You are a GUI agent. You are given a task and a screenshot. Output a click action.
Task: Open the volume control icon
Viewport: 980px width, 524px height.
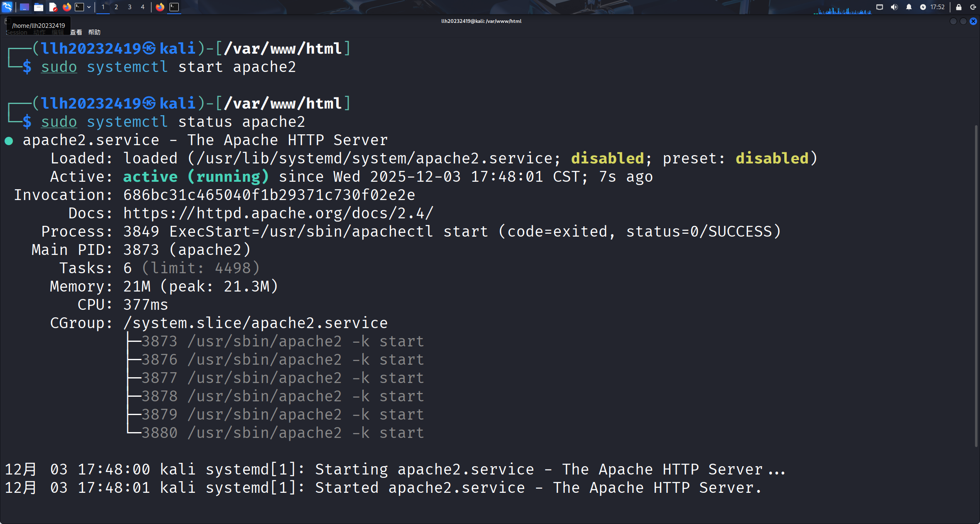894,7
